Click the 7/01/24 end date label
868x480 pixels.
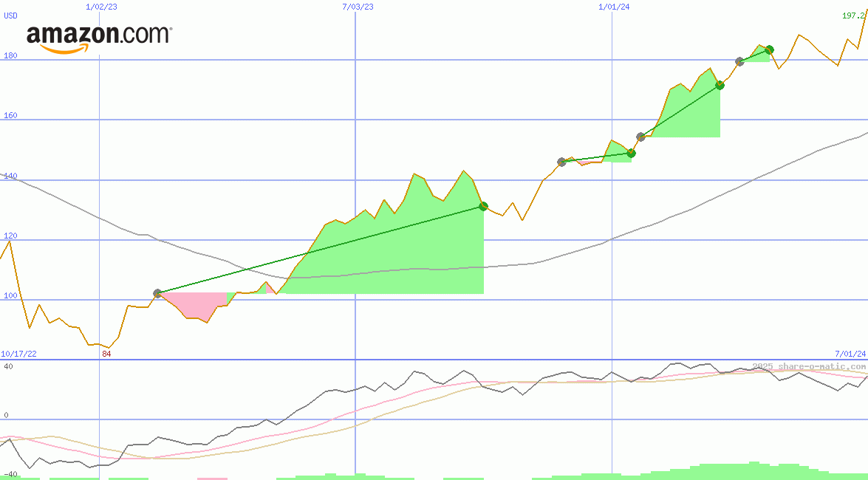click(x=850, y=354)
